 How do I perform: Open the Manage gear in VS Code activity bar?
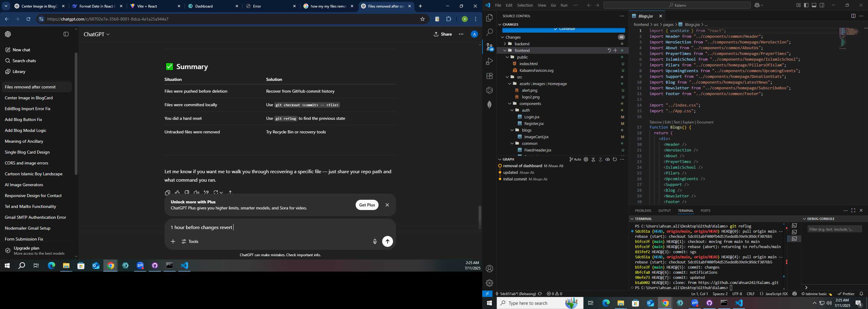pyautogui.click(x=489, y=283)
